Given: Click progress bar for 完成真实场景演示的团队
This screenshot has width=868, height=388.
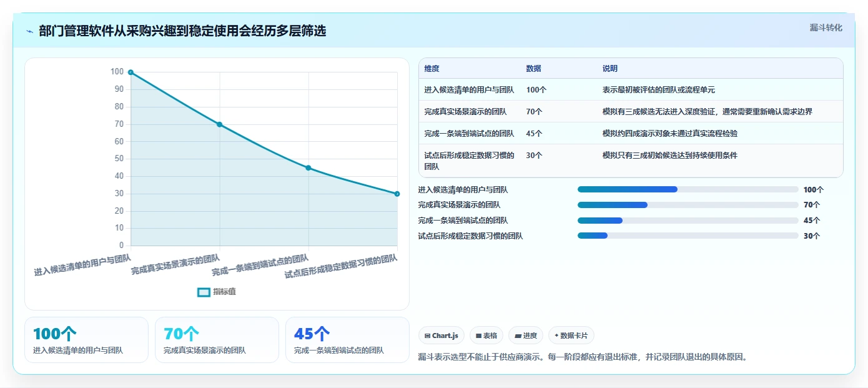Looking at the screenshot, I should pyautogui.click(x=688, y=205).
